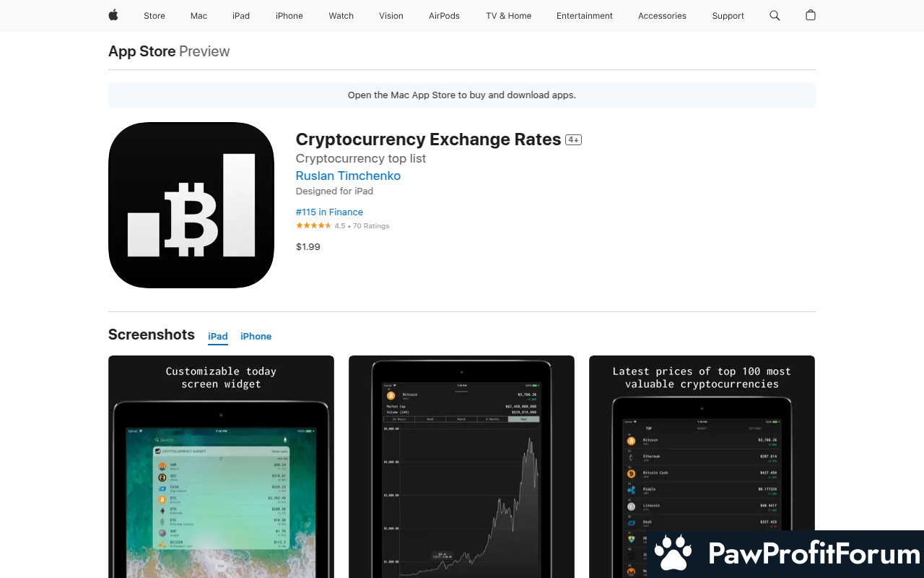Open the Bitcoin price chart screenshot
Screen dimensions: 924x578
pos(461,467)
